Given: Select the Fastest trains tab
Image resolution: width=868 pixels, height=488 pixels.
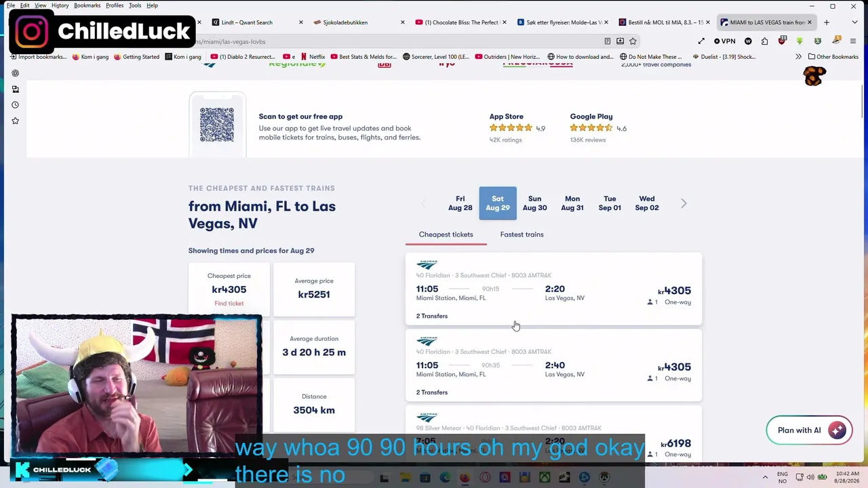Looking at the screenshot, I should click(521, 235).
